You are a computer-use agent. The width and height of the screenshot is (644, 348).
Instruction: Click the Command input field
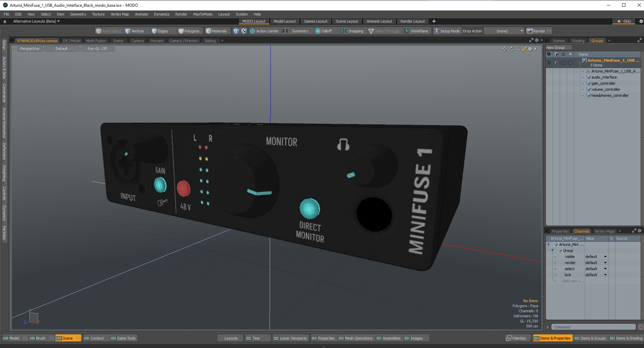pos(594,327)
